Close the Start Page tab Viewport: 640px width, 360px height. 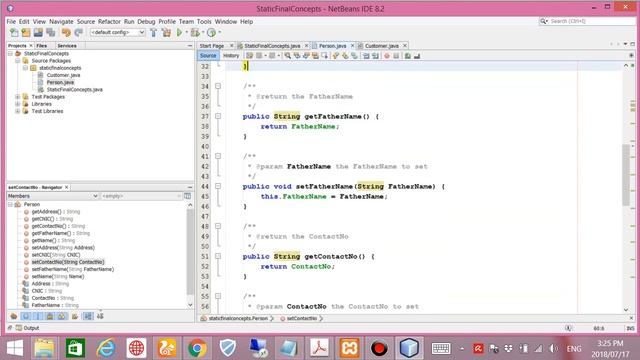pyautogui.click(x=231, y=46)
